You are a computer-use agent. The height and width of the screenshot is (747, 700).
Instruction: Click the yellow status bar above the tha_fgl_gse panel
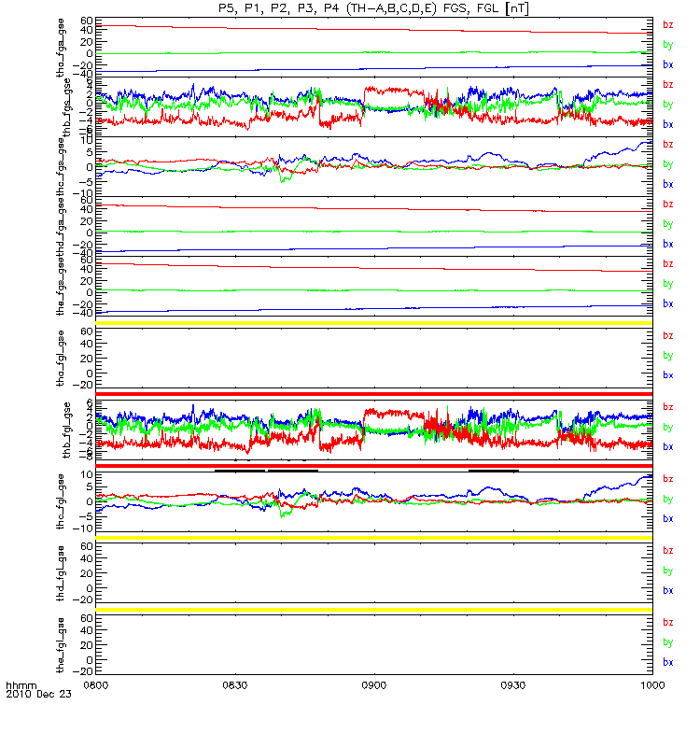coord(374,323)
